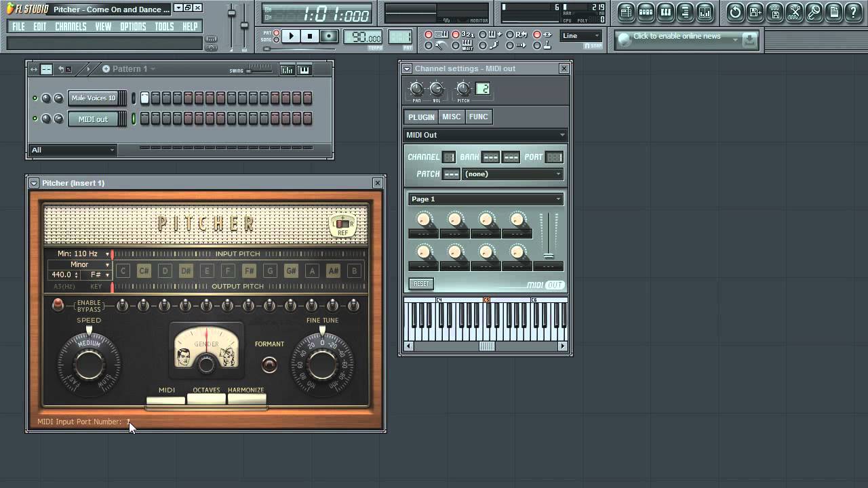Click the swing slider in step sequencer
This screenshot has height=488, width=868.
pos(259,70)
